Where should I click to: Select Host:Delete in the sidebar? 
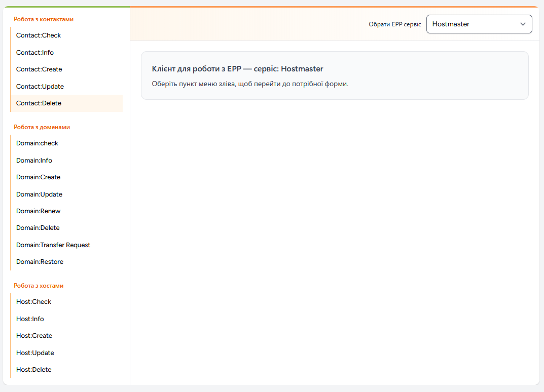(x=33, y=369)
